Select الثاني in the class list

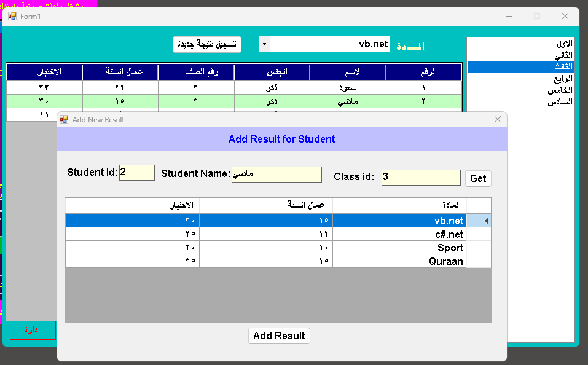click(520, 55)
